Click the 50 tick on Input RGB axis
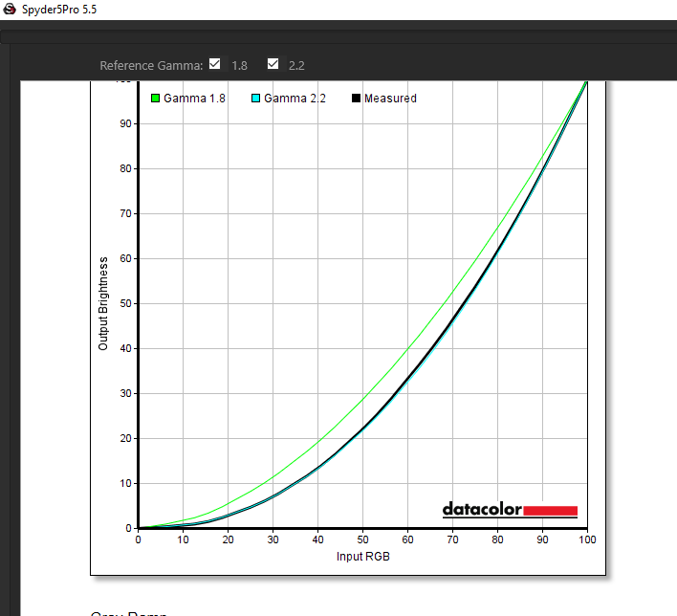This screenshot has width=677, height=616. (x=362, y=539)
